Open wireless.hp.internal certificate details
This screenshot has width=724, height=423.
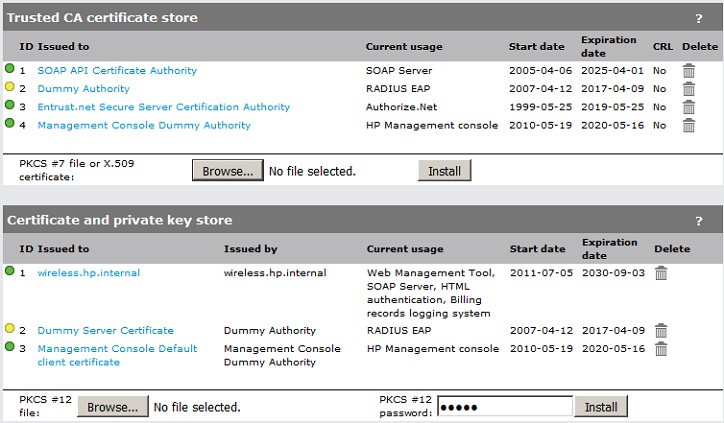point(88,273)
